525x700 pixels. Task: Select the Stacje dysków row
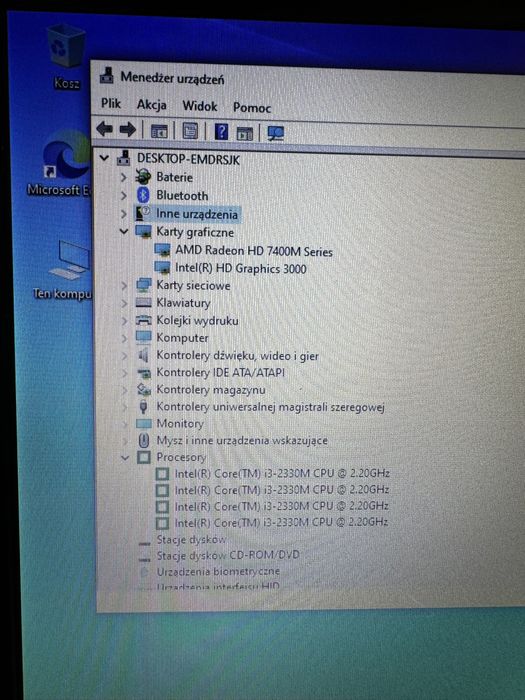point(191,540)
